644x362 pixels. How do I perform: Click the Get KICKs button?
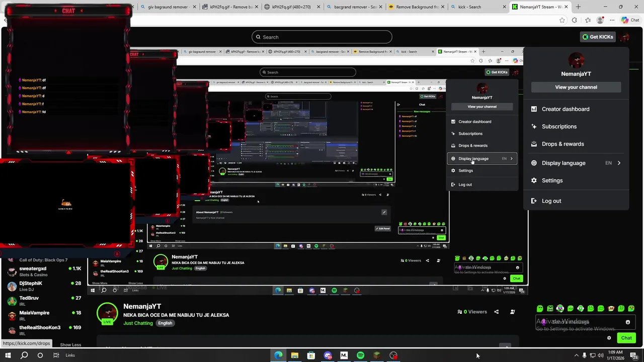tap(598, 37)
